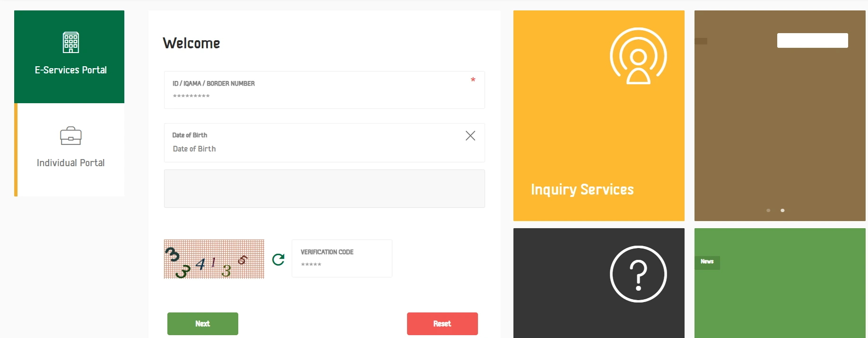
Task: Select the Individual Portal tab label
Action: point(71,163)
